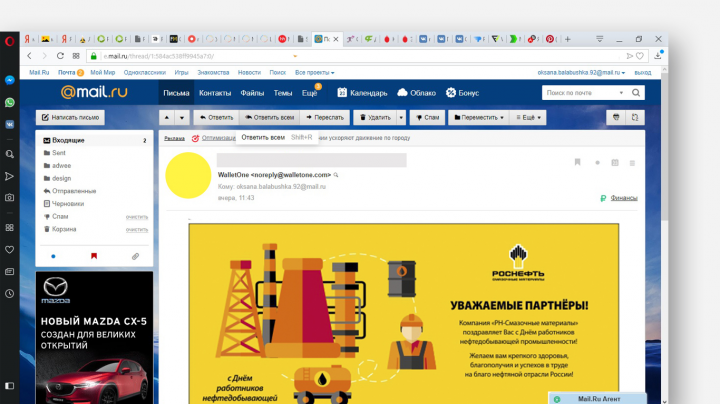Click Одноклассники in top portal bar

pyautogui.click(x=145, y=73)
